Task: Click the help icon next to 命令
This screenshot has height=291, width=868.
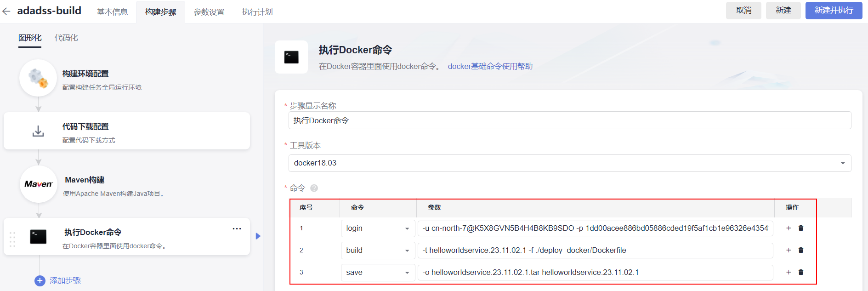Action: 314,188
